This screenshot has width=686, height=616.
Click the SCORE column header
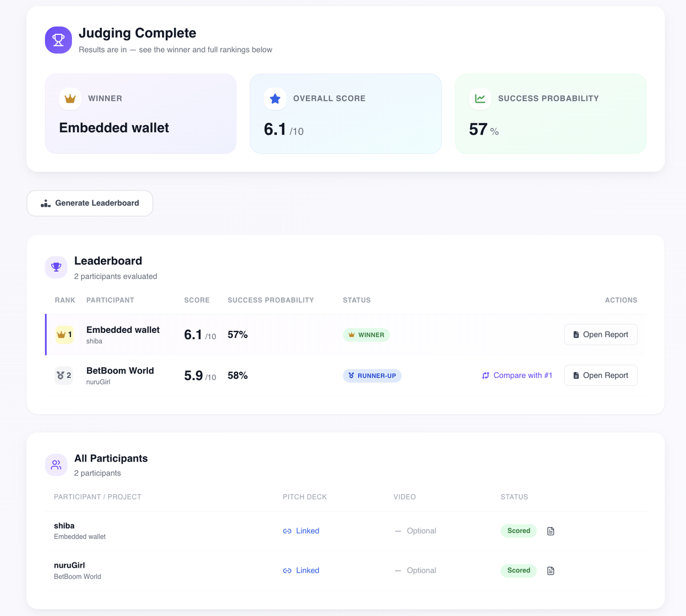[x=197, y=300]
